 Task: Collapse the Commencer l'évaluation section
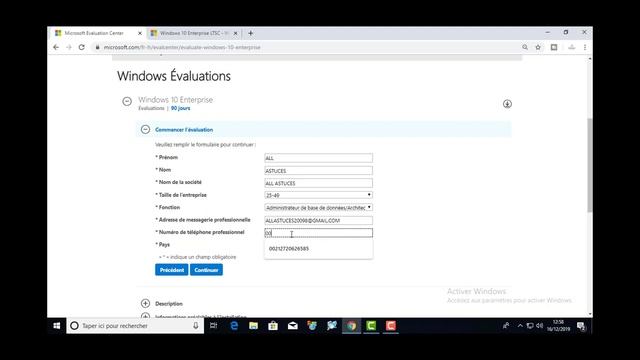click(x=145, y=129)
